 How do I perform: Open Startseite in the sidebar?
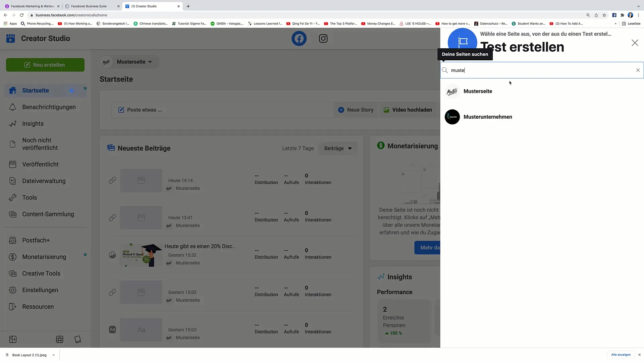pos(45,90)
